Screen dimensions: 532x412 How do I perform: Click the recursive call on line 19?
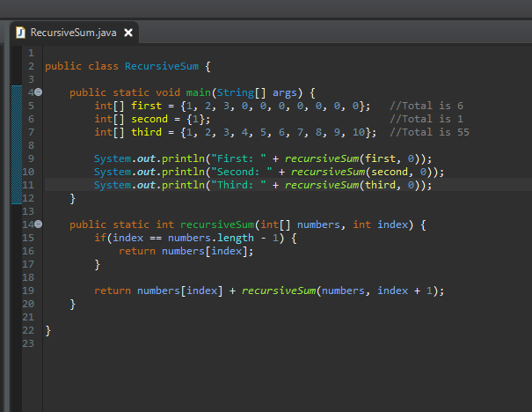[x=343, y=291]
